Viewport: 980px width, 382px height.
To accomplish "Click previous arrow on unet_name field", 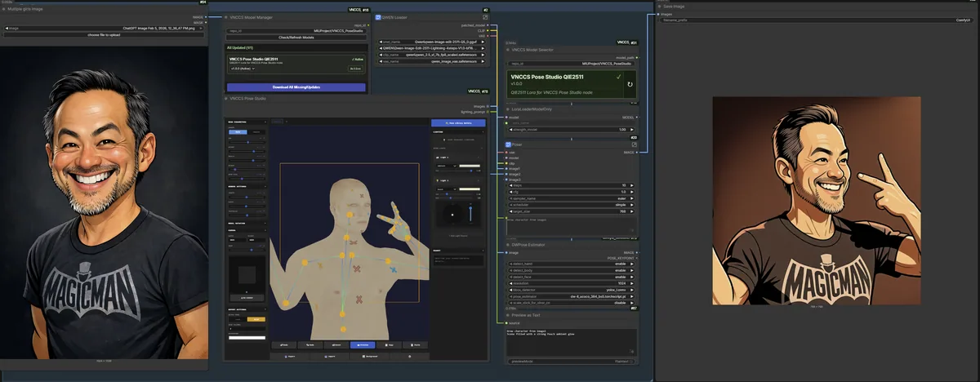I will coord(379,42).
